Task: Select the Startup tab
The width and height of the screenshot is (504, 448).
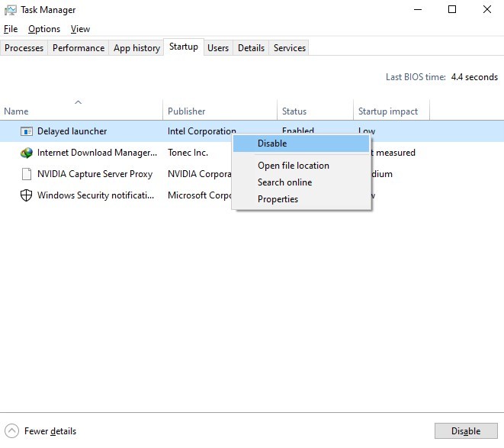Action: pos(184,47)
